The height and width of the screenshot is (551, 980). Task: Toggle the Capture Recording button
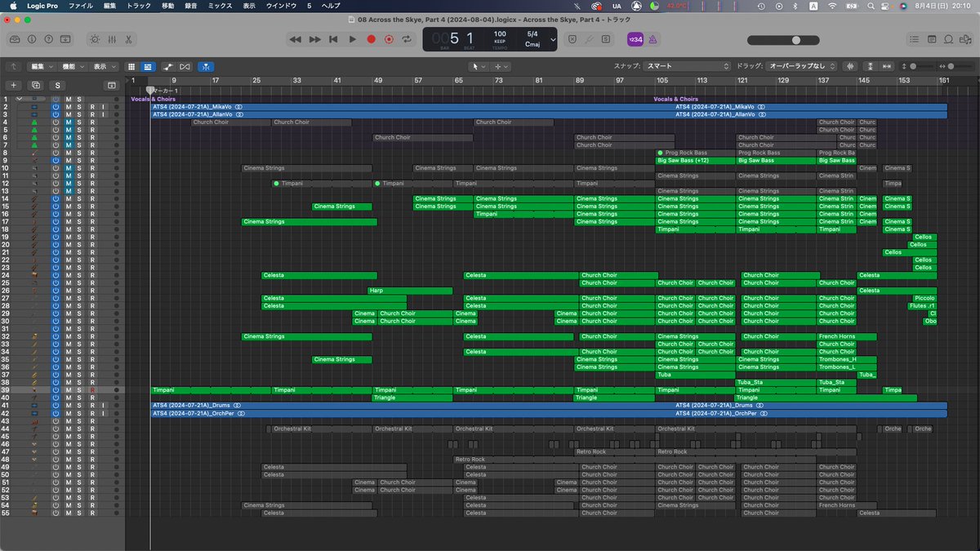[389, 39]
